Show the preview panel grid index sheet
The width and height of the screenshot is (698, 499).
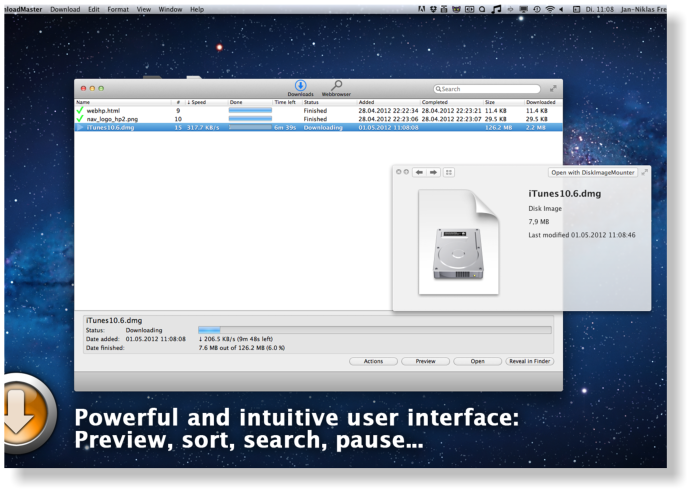coord(449,172)
